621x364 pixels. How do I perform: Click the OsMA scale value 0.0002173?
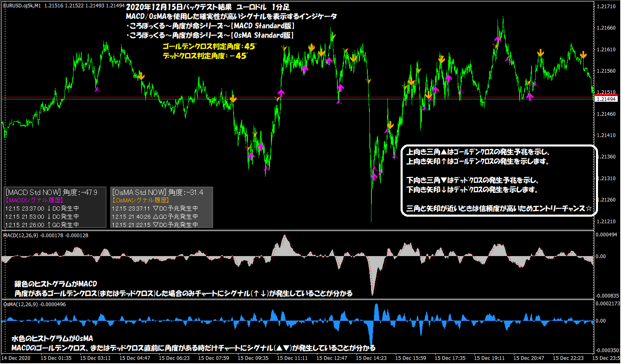click(x=607, y=304)
